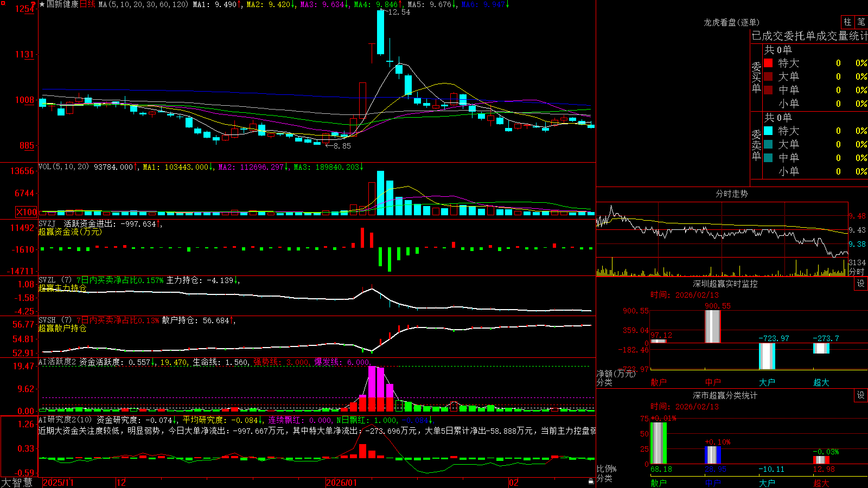
Task: Click the red question mark help icon
Action: [x=33, y=4]
